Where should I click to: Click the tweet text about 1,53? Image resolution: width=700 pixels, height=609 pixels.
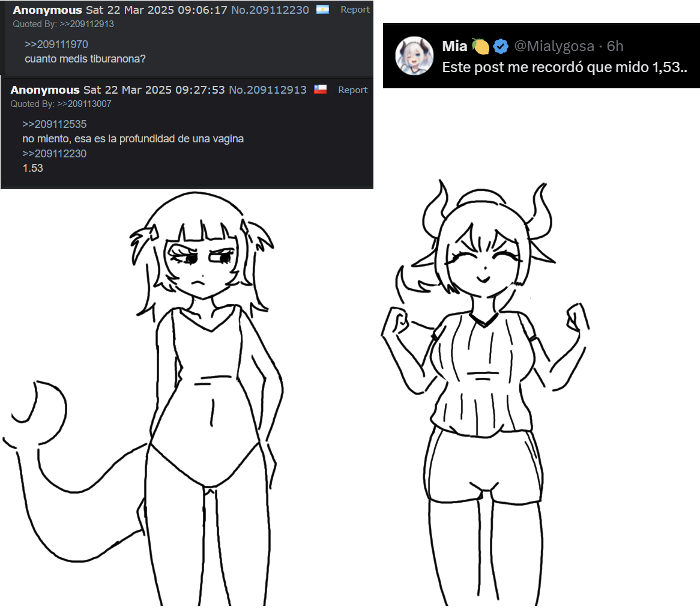(564, 67)
